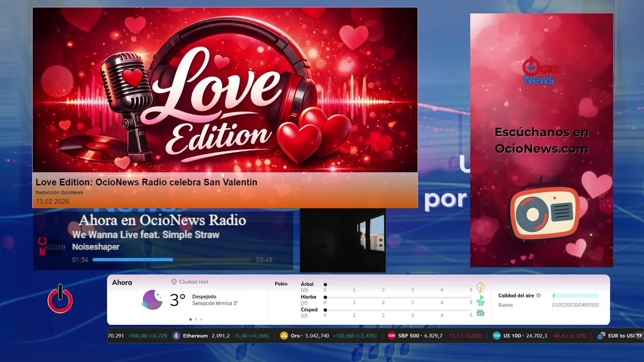Image resolution: width=644 pixels, height=362 pixels.
Task: Click the US 100 price 24.702,3
Action: pos(537,336)
